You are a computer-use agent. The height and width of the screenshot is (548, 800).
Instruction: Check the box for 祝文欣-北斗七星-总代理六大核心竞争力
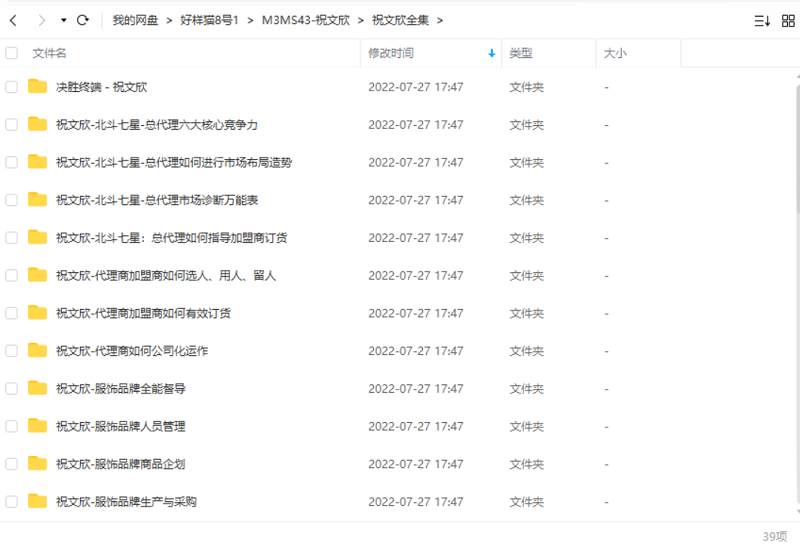[x=12, y=125]
